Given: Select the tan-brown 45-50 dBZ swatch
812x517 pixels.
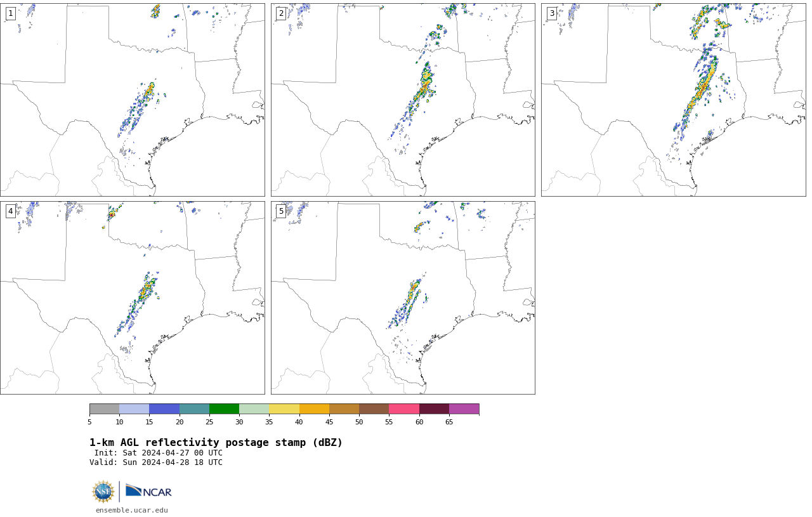Looking at the screenshot, I should click(344, 409).
